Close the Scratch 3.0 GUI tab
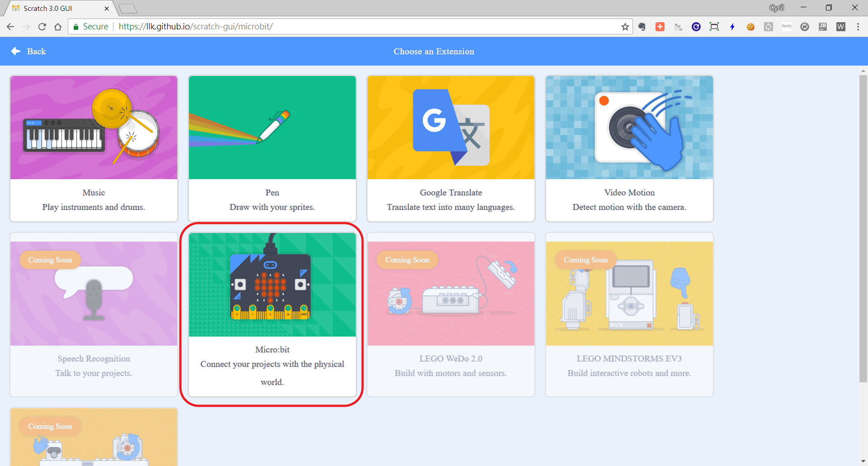 107,8
